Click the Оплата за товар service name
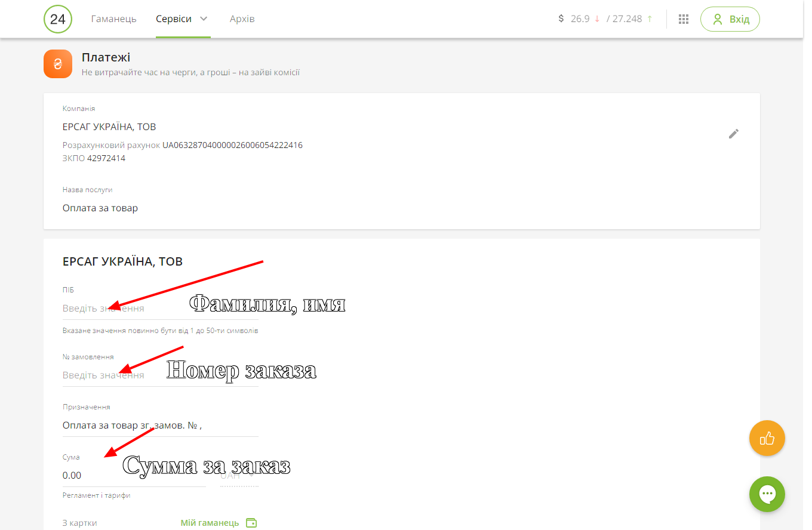The image size is (812, 530). point(100,208)
